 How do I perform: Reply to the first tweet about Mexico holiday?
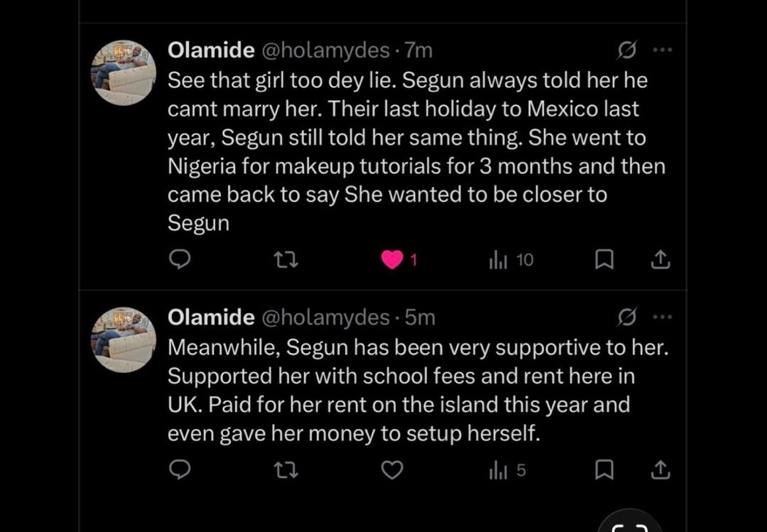180,260
